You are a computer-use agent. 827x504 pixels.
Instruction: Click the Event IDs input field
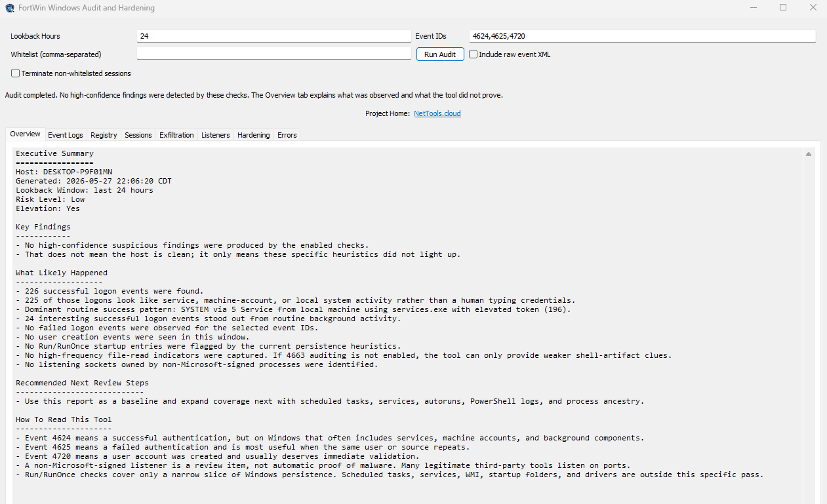coord(642,36)
